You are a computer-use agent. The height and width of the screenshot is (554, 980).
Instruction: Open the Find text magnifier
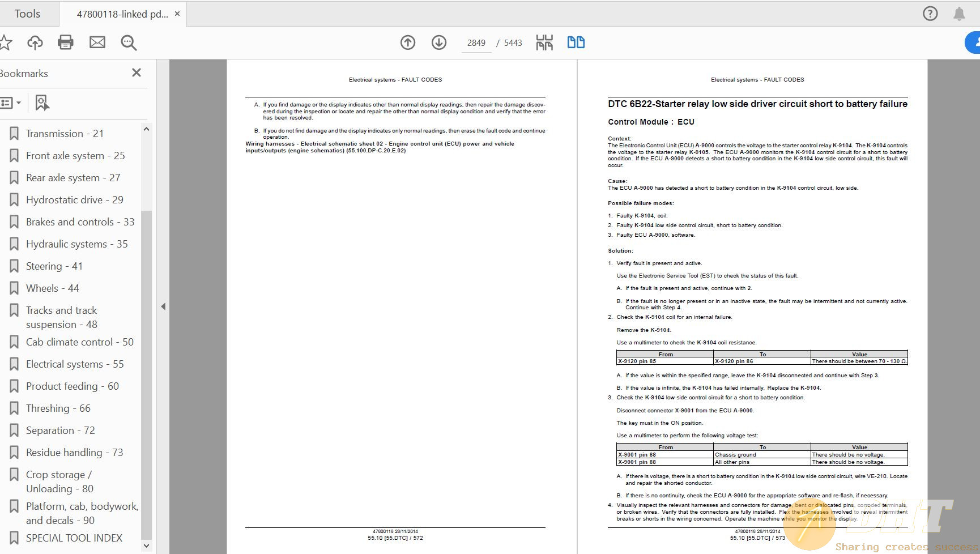pyautogui.click(x=129, y=42)
